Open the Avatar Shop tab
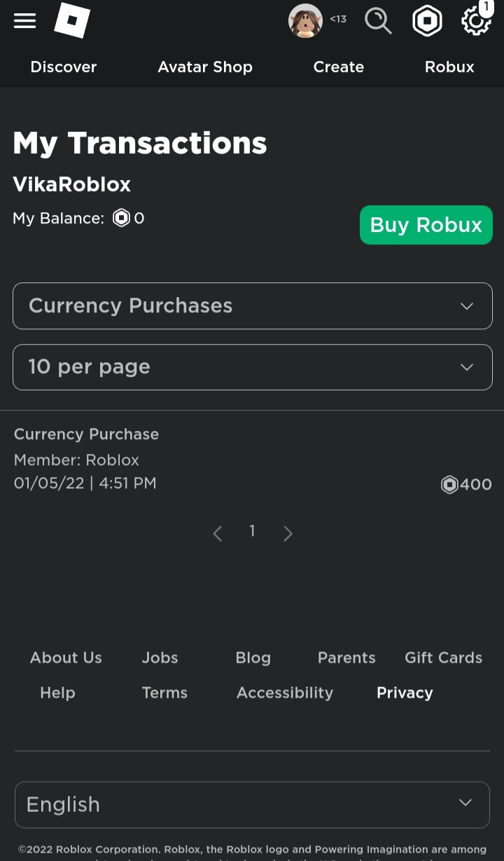Image resolution: width=504 pixels, height=861 pixels. 205,67
